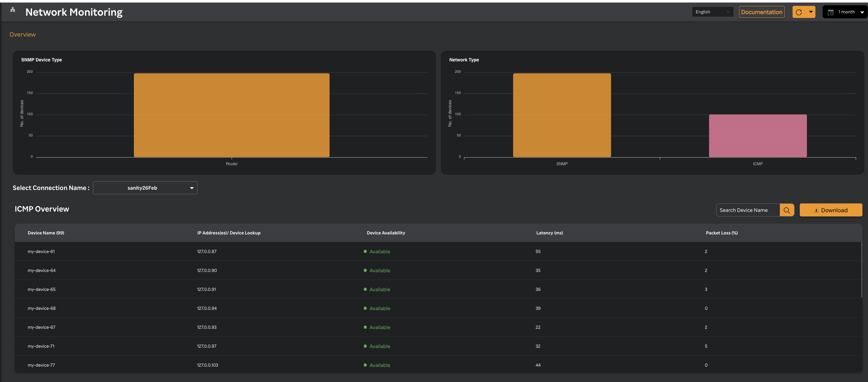Click the availability status dot beside my-device-77

pos(365,365)
